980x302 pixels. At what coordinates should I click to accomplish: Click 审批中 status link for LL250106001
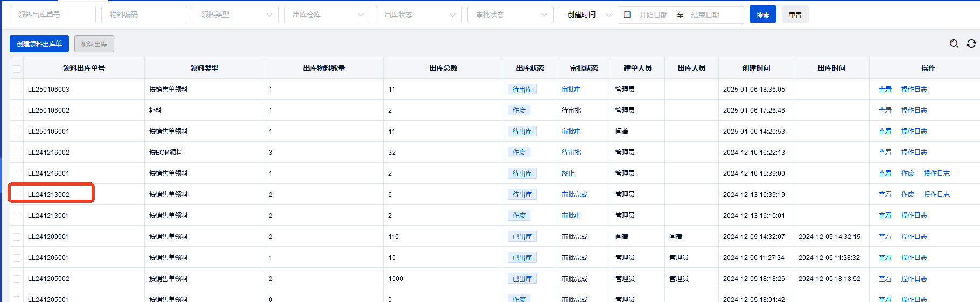point(571,132)
